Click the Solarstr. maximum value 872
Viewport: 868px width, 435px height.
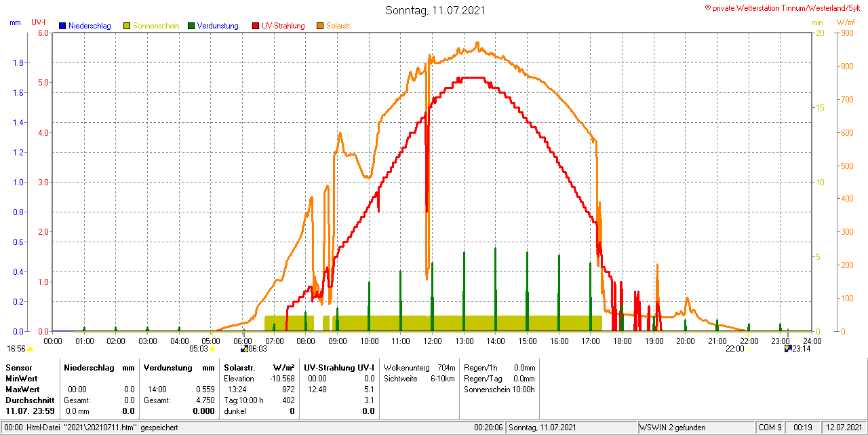click(x=288, y=390)
